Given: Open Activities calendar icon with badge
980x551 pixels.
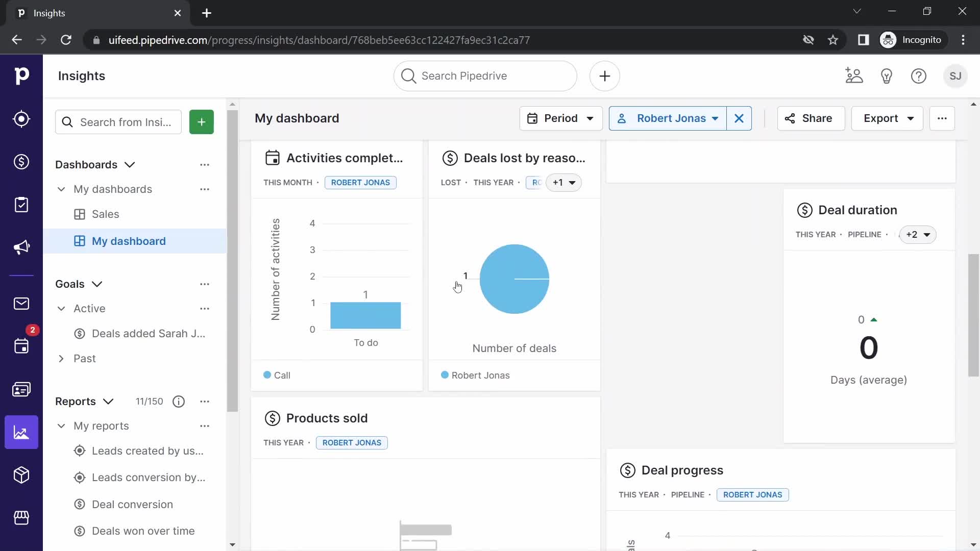Looking at the screenshot, I should (21, 346).
